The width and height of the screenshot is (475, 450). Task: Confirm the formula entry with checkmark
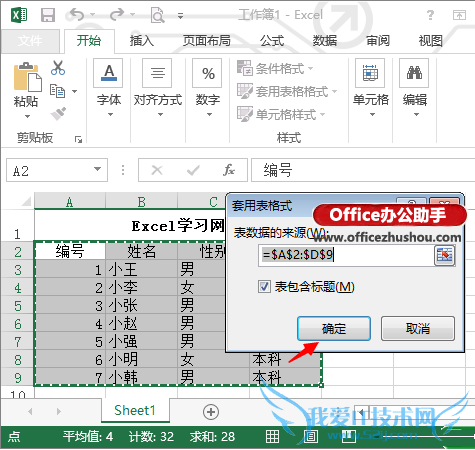tap(193, 170)
